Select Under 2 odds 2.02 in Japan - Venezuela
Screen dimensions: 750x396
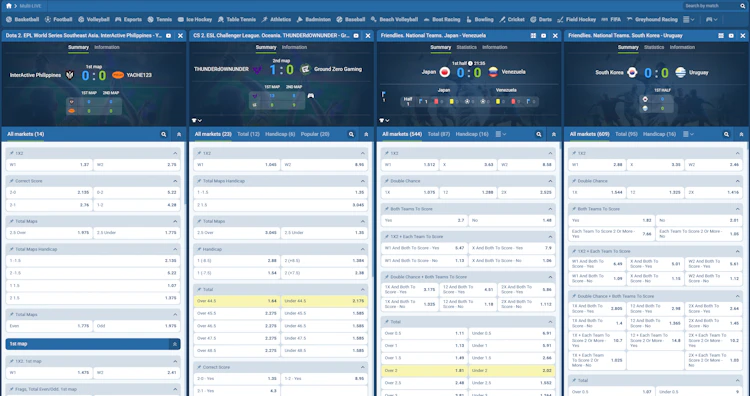tap(512, 370)
